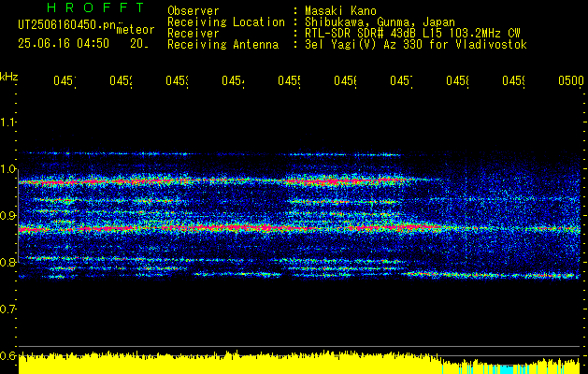The image size is (588, 374).
Task: Click the 1.0 kHz axis tick label
Action: (7, 169)
